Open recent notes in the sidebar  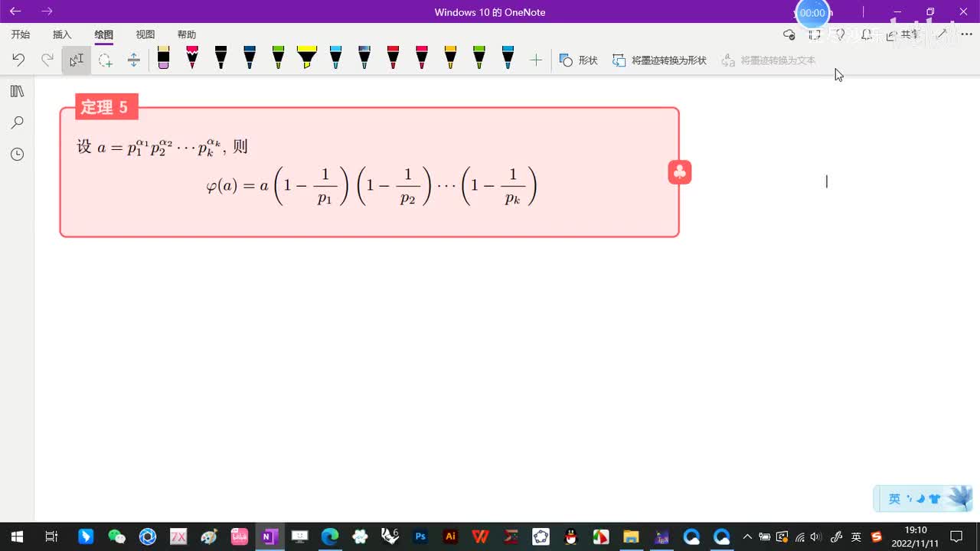(17, 154)
